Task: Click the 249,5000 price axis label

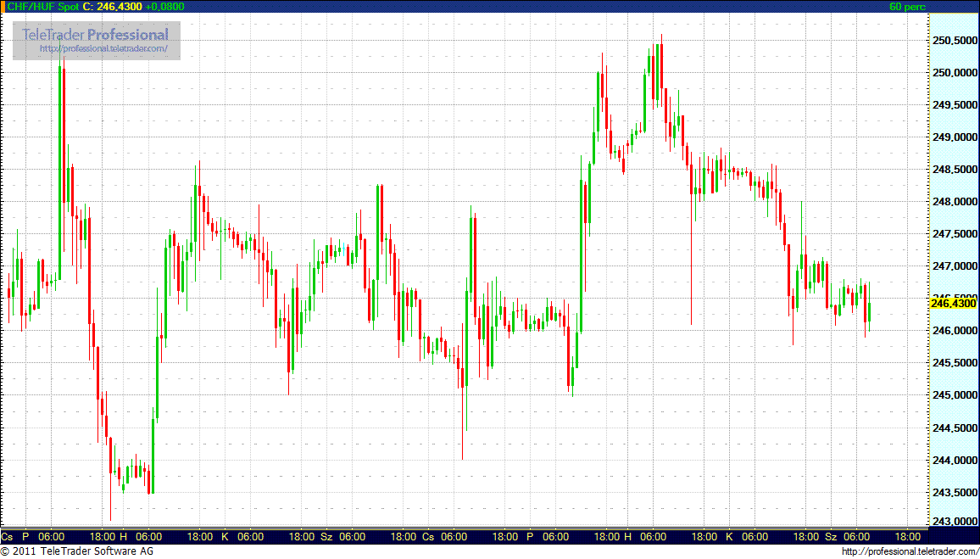Action: pos(954,105)
